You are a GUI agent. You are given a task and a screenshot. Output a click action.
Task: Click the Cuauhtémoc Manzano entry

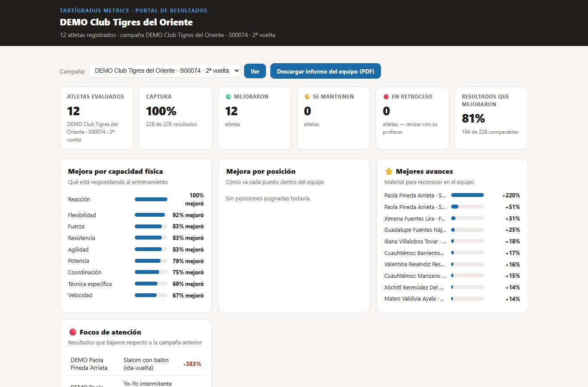click(452, 276)
